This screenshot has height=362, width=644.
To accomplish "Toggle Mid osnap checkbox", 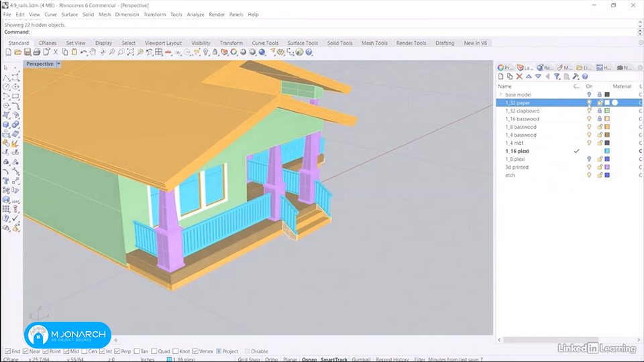I will [x=66, y=351].
